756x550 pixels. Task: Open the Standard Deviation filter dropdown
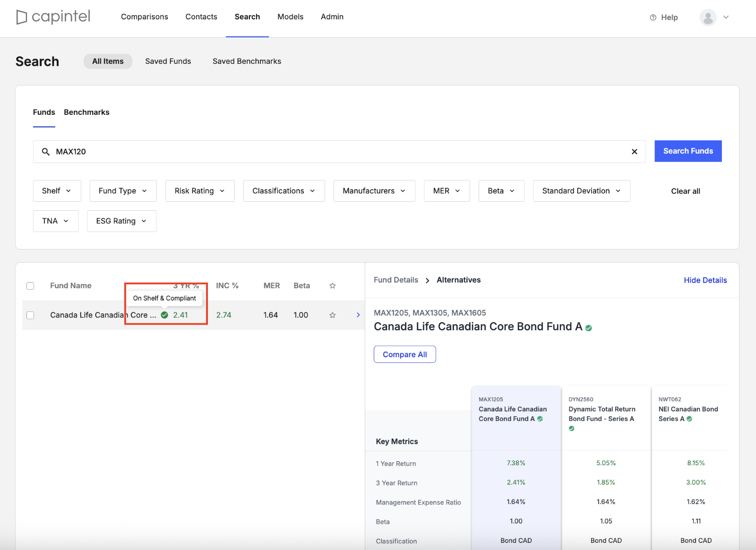(582, 191)
